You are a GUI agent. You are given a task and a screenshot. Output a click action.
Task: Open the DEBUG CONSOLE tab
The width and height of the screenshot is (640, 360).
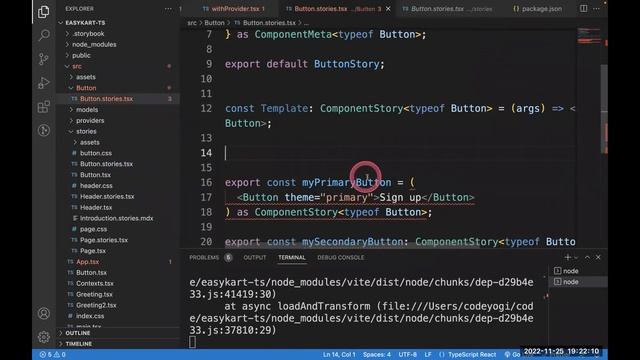coord(340,258)
